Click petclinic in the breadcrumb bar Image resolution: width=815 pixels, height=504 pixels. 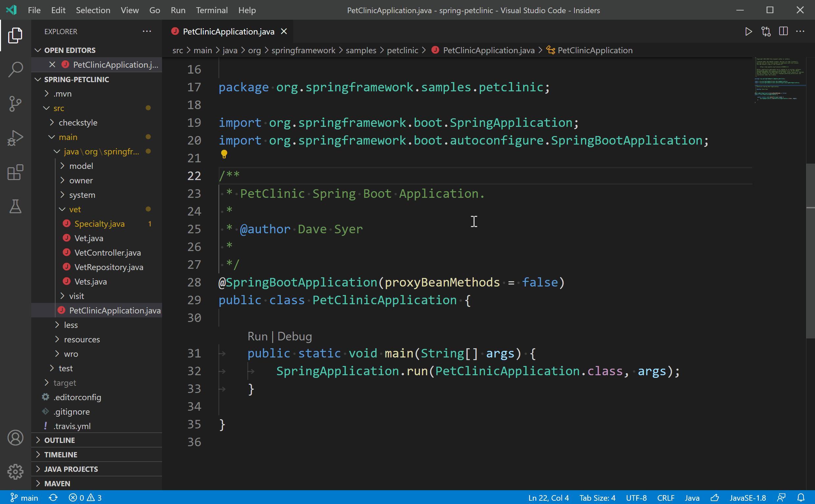(x=402, y=50)
